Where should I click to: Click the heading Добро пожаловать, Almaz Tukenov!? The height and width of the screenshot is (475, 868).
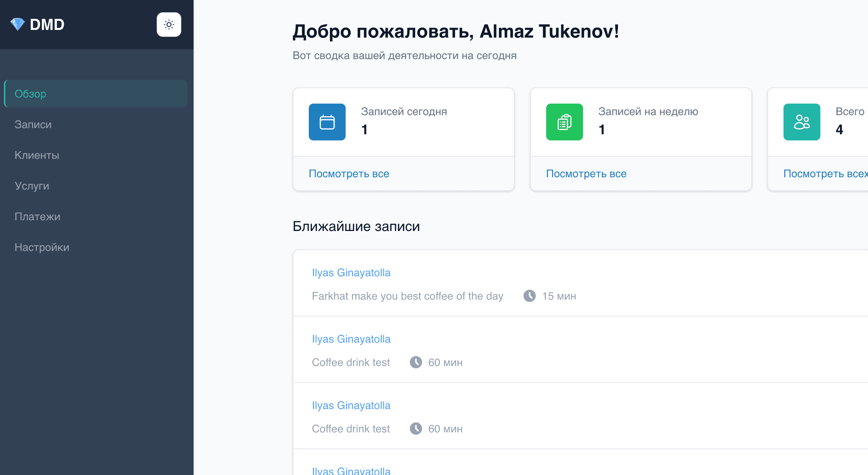pos(456,31)
